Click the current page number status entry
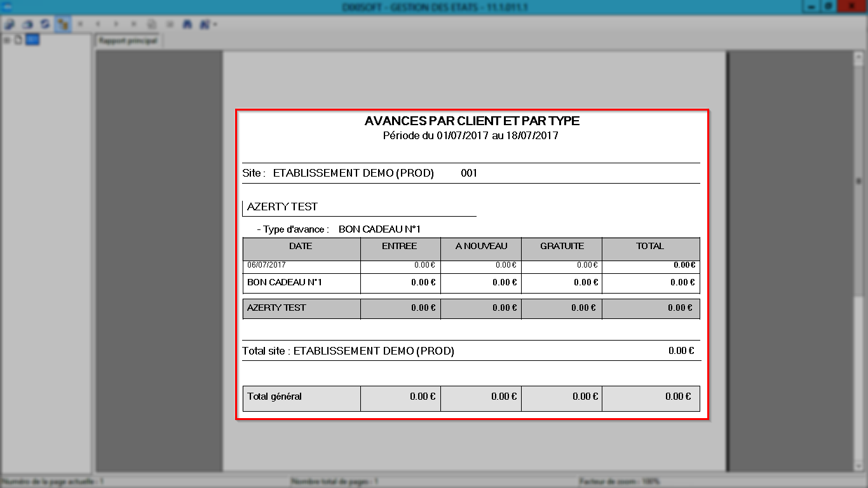 [53, 482]
